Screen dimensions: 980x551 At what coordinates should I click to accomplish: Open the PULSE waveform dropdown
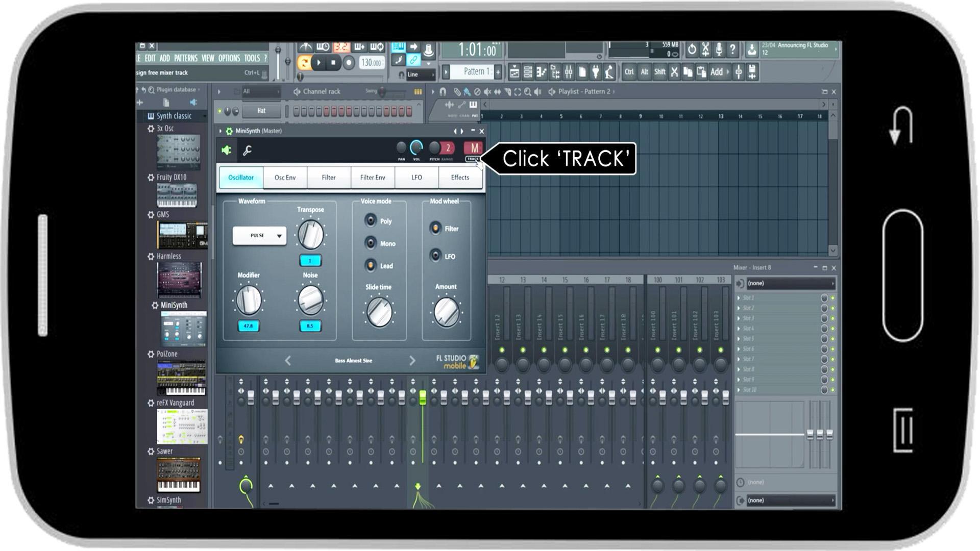(x=259, y=235)
